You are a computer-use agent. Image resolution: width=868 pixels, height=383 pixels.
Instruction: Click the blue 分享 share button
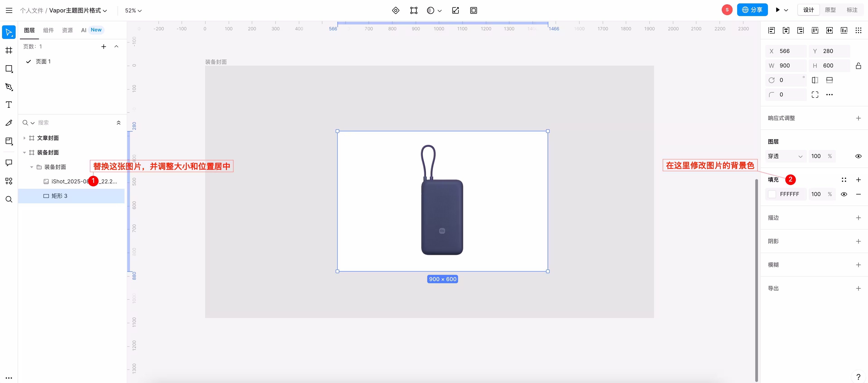752,10
